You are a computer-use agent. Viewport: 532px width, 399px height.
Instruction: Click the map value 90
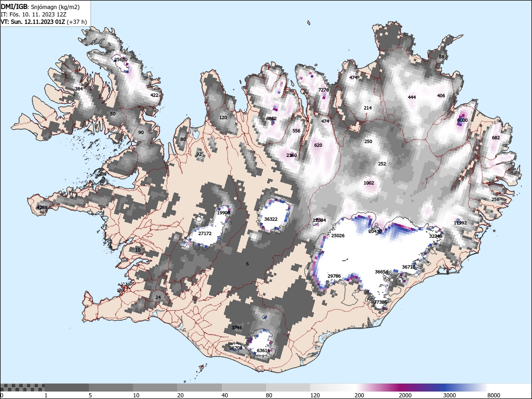[141, 132]
